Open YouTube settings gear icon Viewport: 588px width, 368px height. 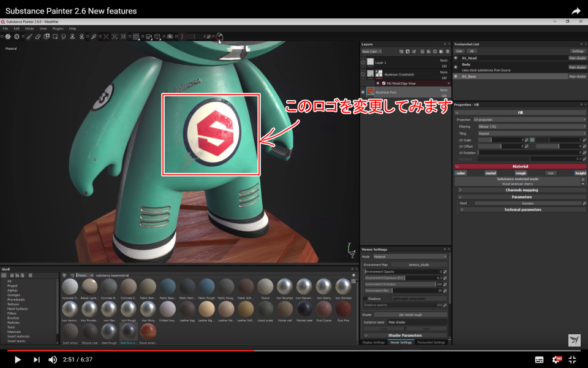556,359
